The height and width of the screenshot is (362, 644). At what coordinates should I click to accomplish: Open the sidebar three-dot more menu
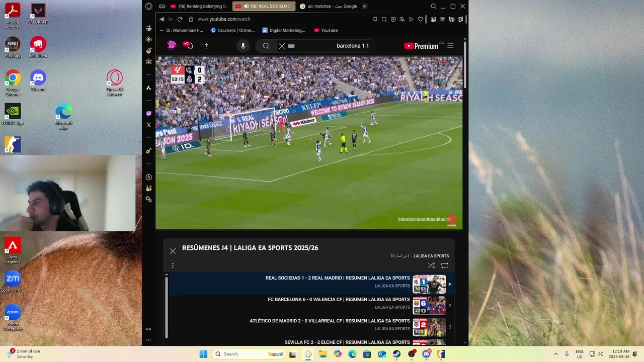pyautogui.click(x=148, y=340)
